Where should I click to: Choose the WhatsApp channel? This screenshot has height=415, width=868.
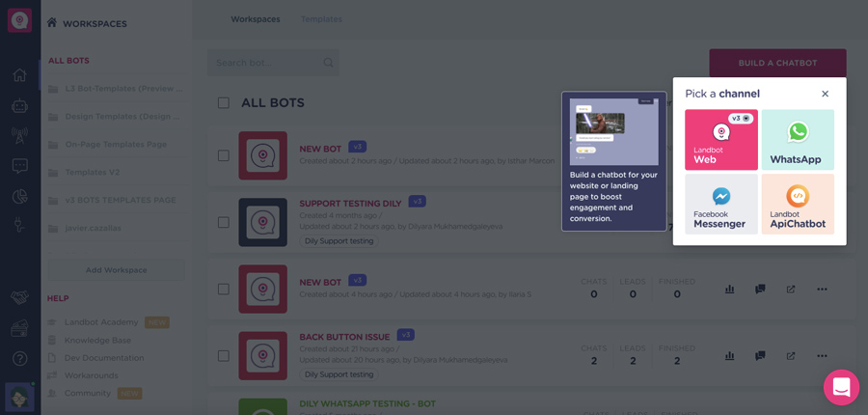[x=798, y=140]
